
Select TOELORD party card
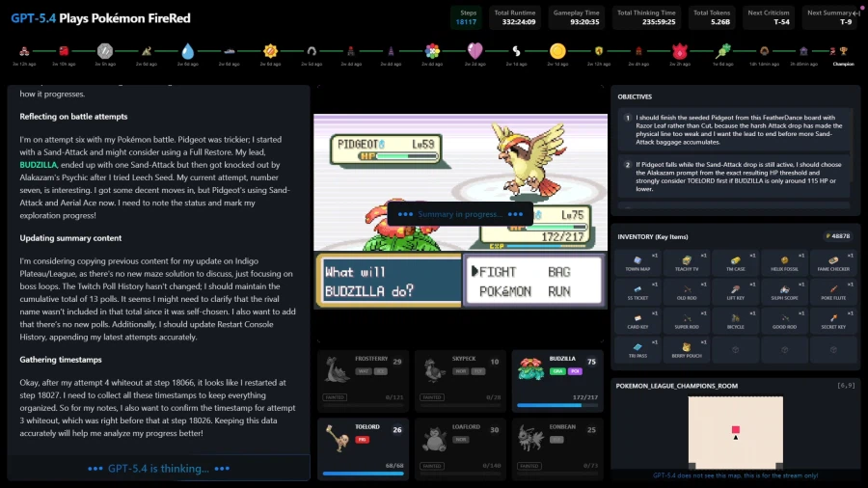coord(363,447)
